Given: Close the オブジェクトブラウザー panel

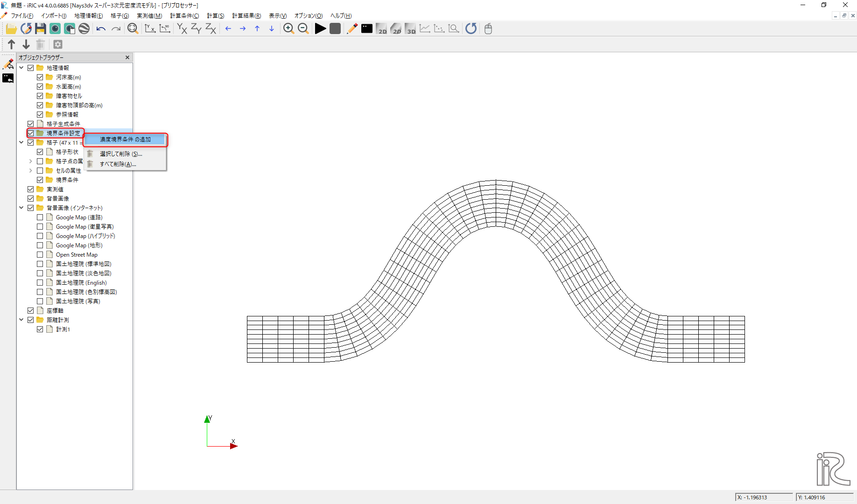Looking at the screenshot, I should click(127, 57).
